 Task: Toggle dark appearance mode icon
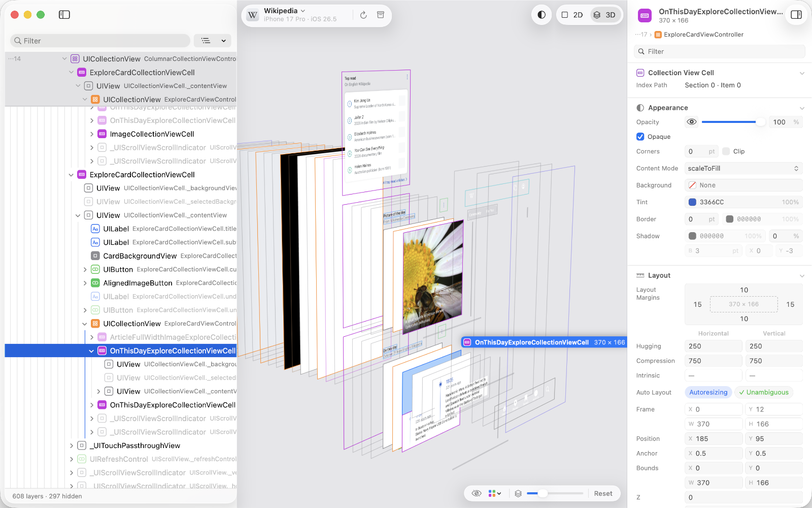click(542, 15)
